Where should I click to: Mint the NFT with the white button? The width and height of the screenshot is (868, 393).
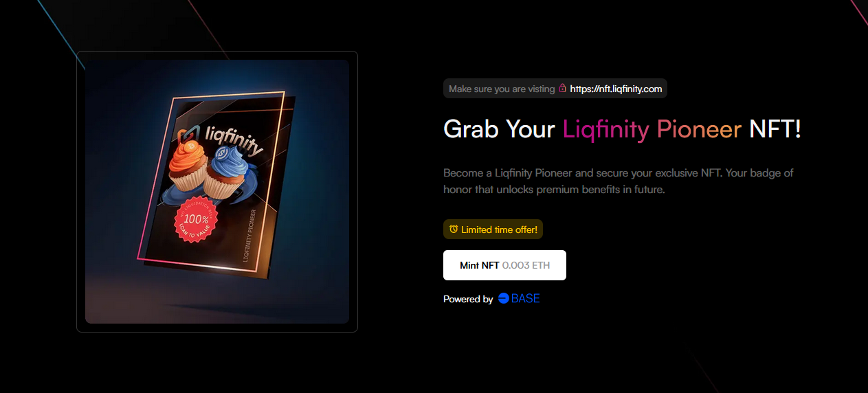[x=504, y=265]
